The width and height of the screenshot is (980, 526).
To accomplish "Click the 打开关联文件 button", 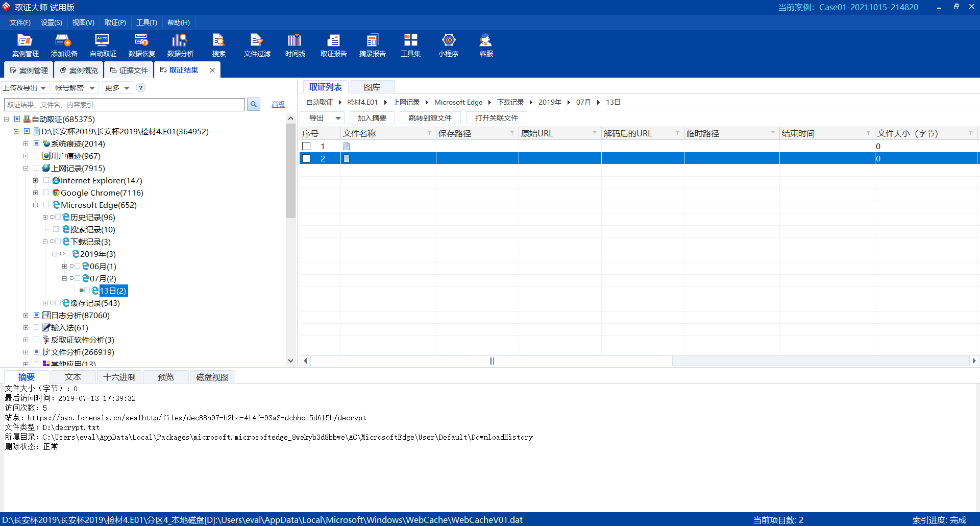I will [x=496, y=118].
